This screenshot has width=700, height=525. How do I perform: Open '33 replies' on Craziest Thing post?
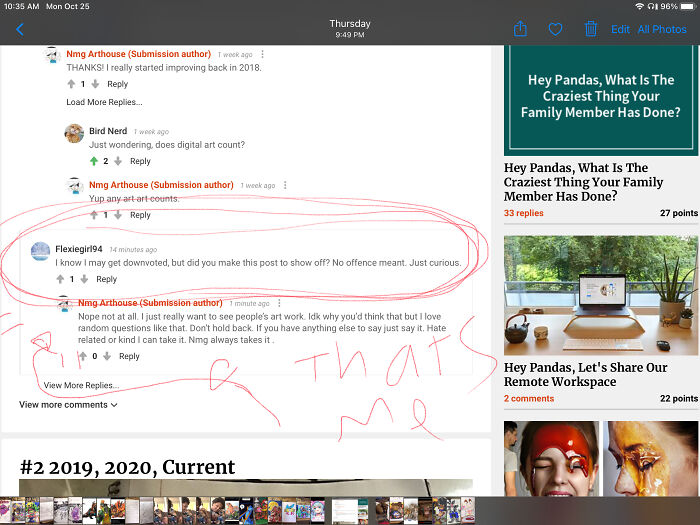coord(524,213)
